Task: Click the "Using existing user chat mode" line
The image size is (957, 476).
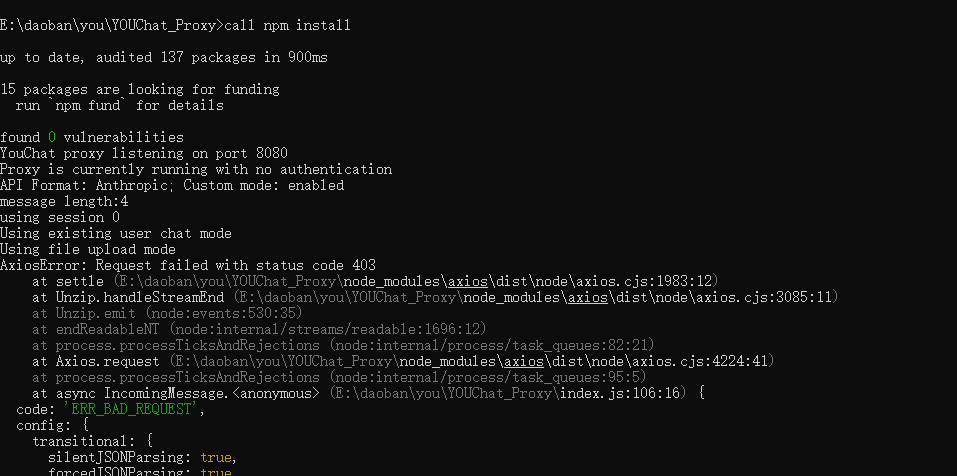Action: (x=116, y=233)
